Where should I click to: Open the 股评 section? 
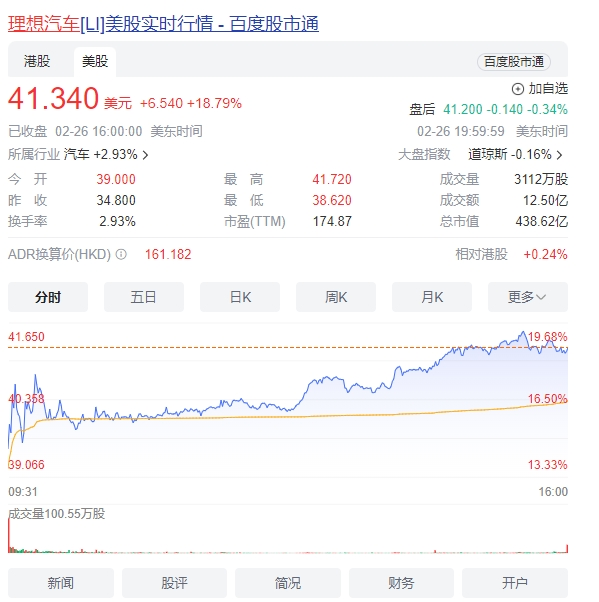tap(174, 583)
